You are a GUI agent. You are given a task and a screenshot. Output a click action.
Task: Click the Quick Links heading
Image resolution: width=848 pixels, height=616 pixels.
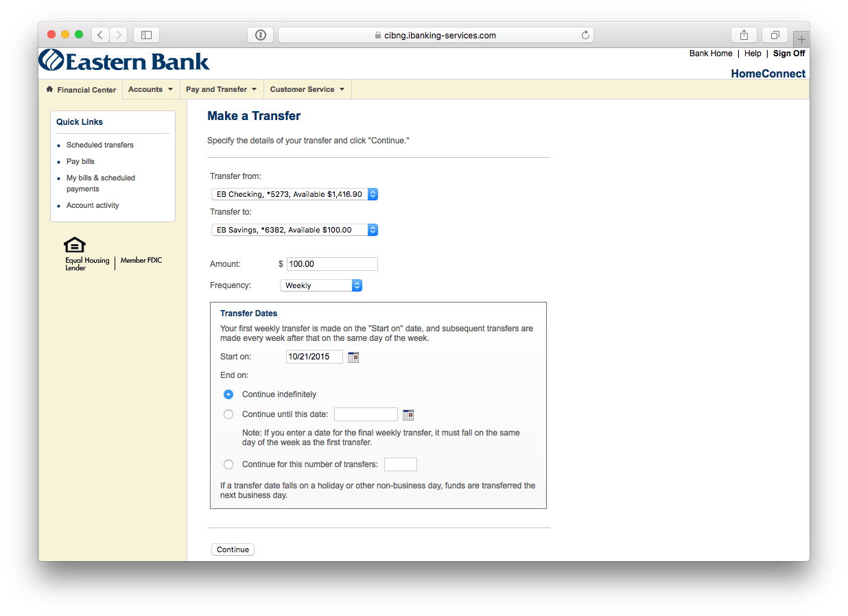point(80,122)
